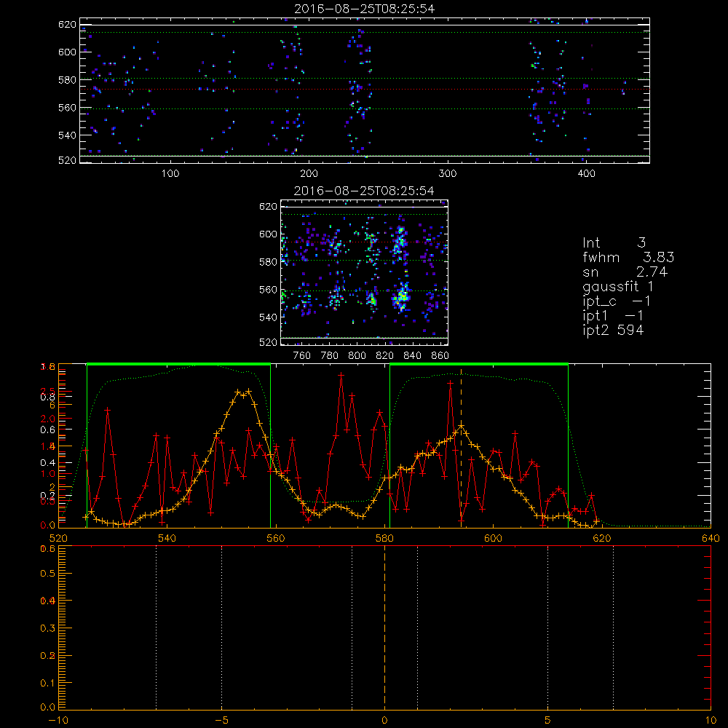728x728 pixels.
Task: Click the 'ipt1 -1' readout
Action: [x=613, y=316]
